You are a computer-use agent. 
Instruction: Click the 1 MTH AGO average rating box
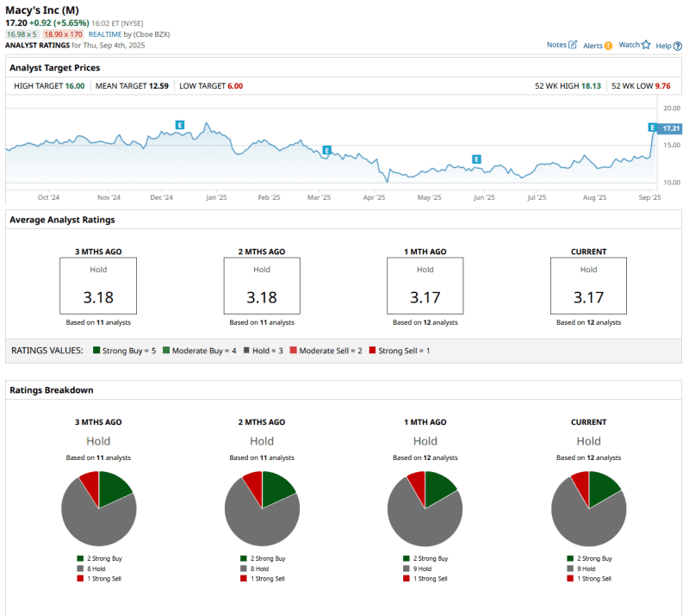pos(425,286)
